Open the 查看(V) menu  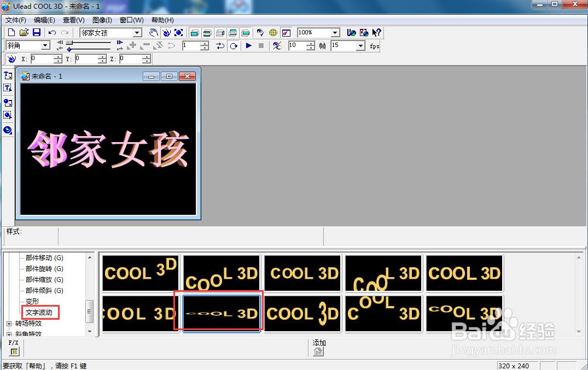click(x=73, y=20)
